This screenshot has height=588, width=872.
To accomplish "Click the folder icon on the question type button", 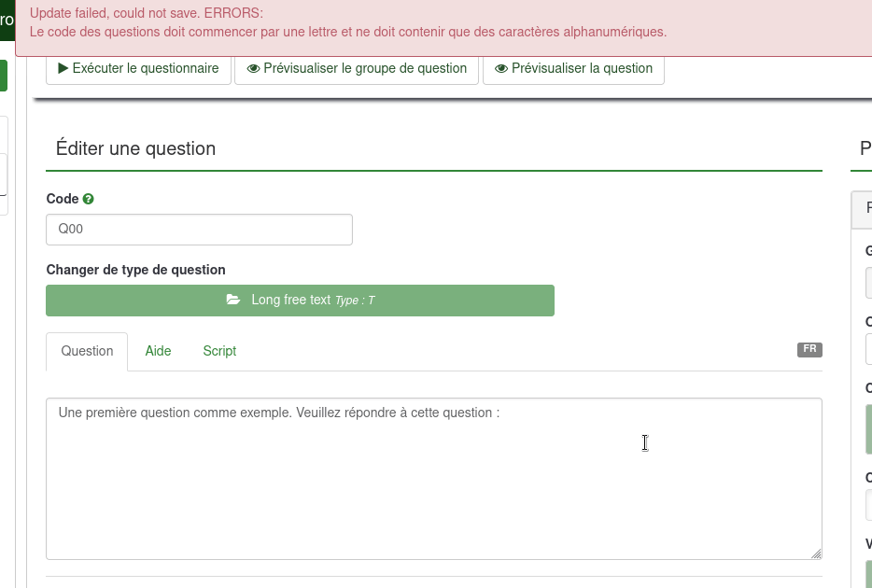I will coord(233,300).
